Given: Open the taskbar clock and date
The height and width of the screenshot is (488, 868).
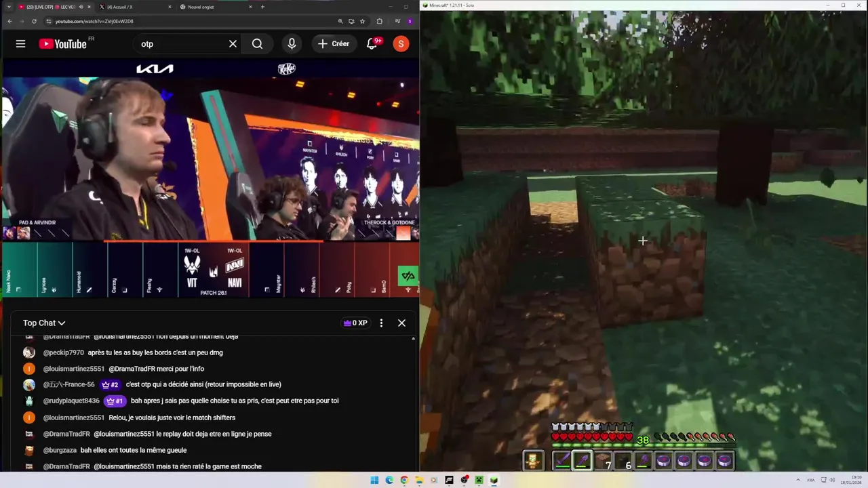Looking at the screenshot, I should tap(851, 480).
